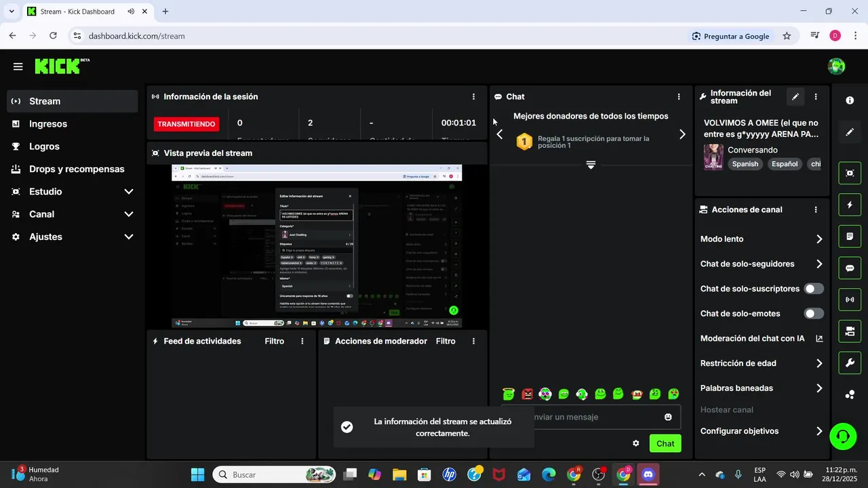Insert the angry red emote
The height and width of the screenshot is (488, 868).
527,394
